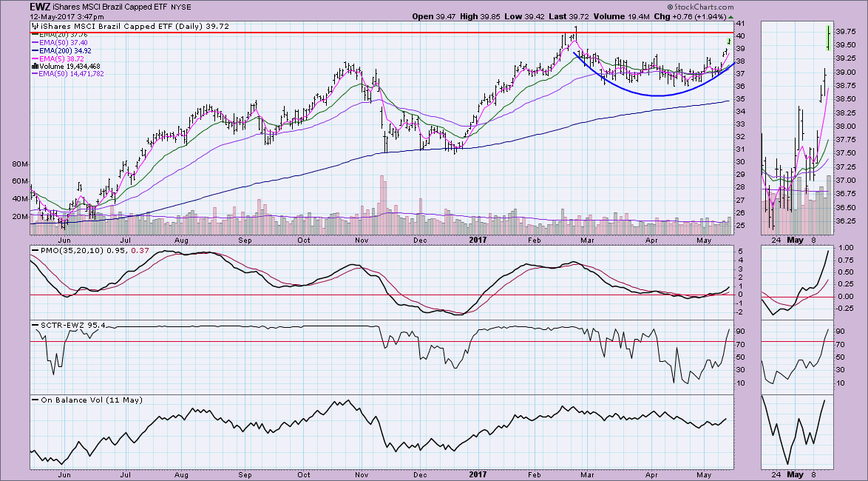Click the green up-triangle next to Chg
868x481 pixels.
(x=730, y=16)
